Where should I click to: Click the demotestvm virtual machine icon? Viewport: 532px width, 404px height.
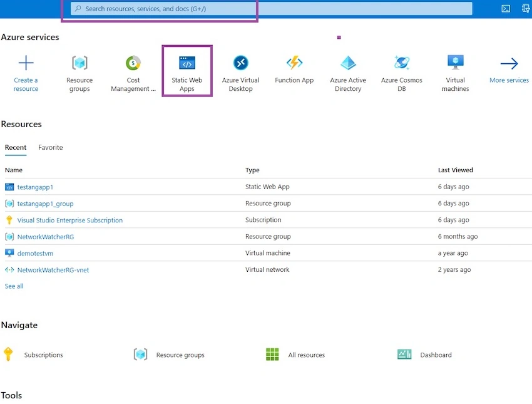tap(9, 253)
